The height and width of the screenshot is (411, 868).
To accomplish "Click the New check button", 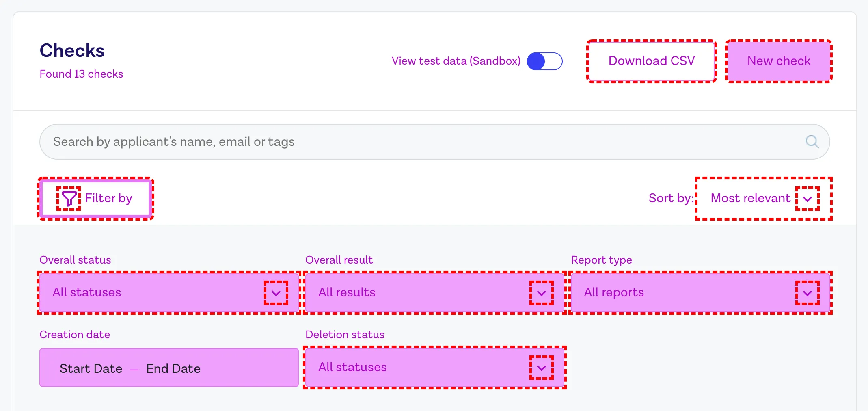I will click(x=779, y=61).
